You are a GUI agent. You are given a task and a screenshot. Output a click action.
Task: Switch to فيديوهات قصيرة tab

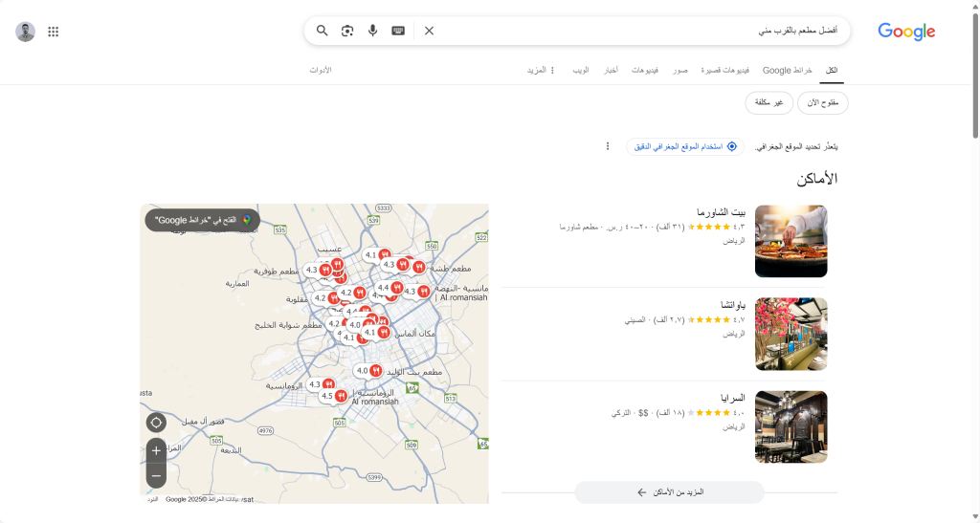725,71
